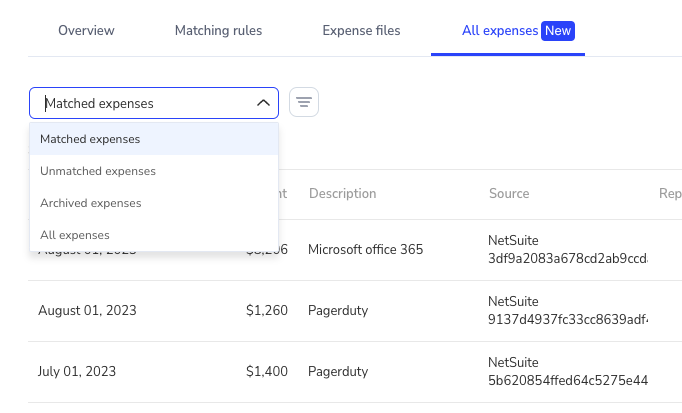Select Matched expenses option in list
Image resolution: width=682 pixels, height=413 pixels.
point(154,139)
